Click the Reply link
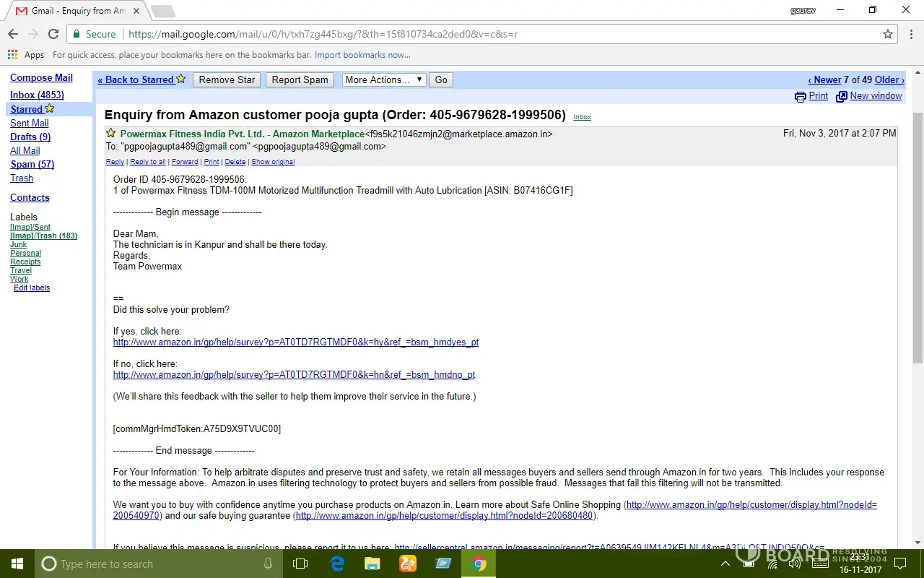This screenshot has height=578, width=924. click(x=115, y=162)
